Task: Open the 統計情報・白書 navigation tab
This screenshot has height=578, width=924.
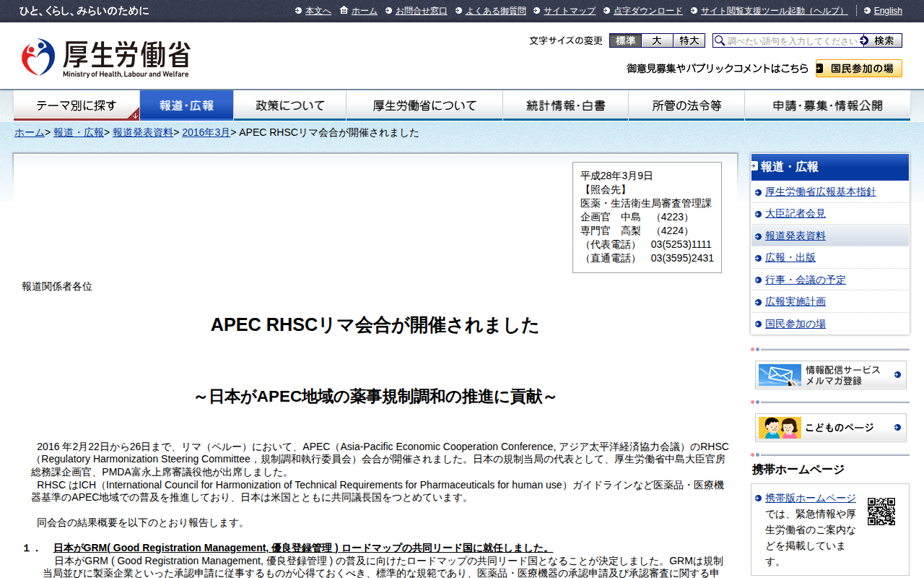Action: (x=565, y=105)
